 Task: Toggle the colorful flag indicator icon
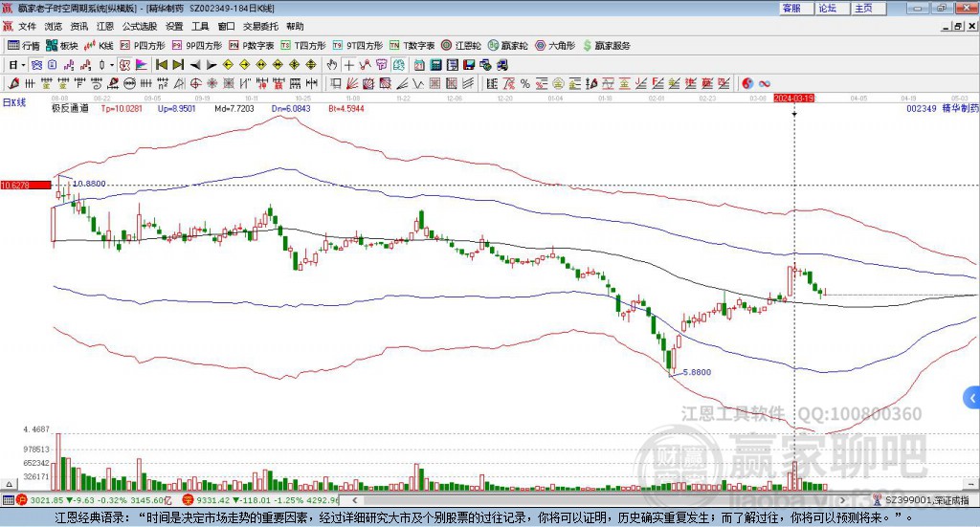(x=143, y=64)
